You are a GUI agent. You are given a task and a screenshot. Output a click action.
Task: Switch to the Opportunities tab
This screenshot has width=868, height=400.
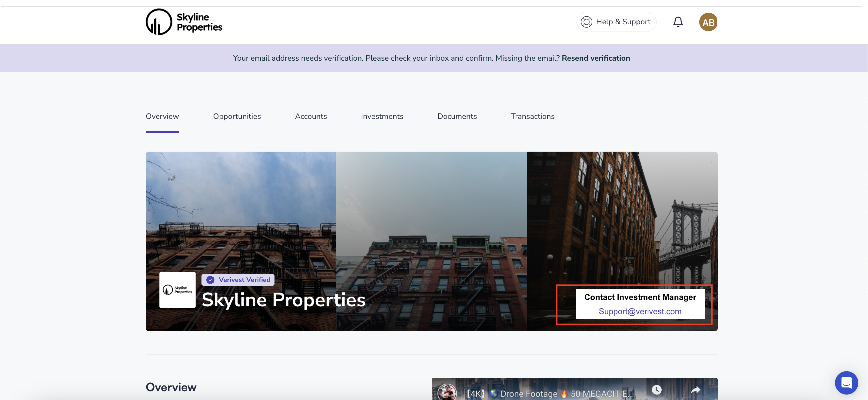[237, 116]
